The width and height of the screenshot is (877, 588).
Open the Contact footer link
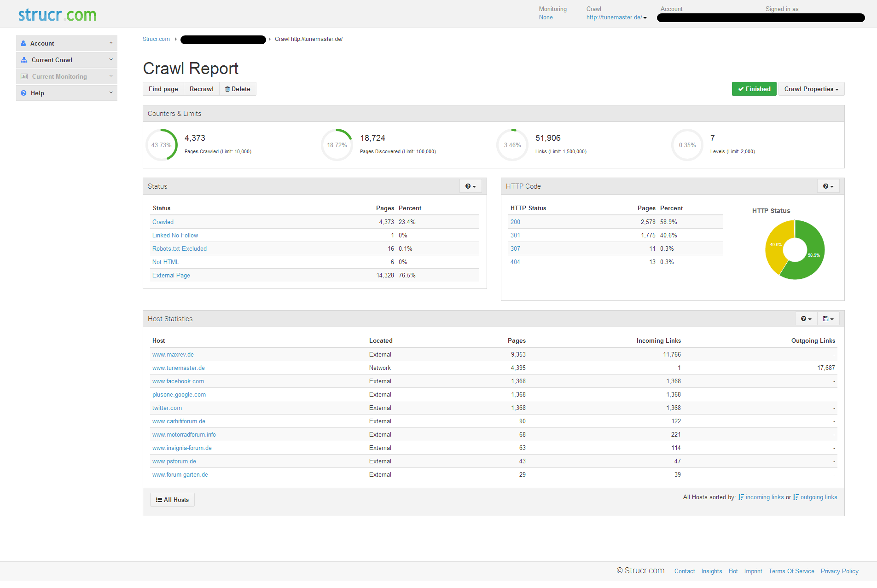tap(685, 571)
